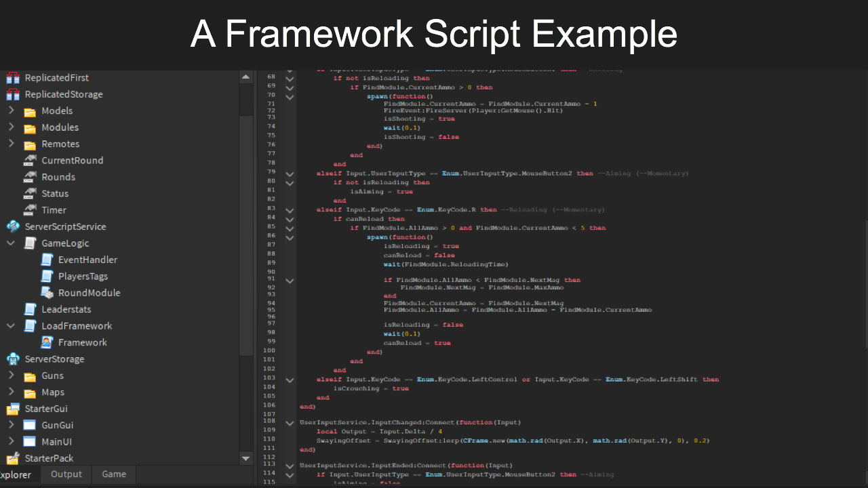Select the LoadFramework script icon

30,326
